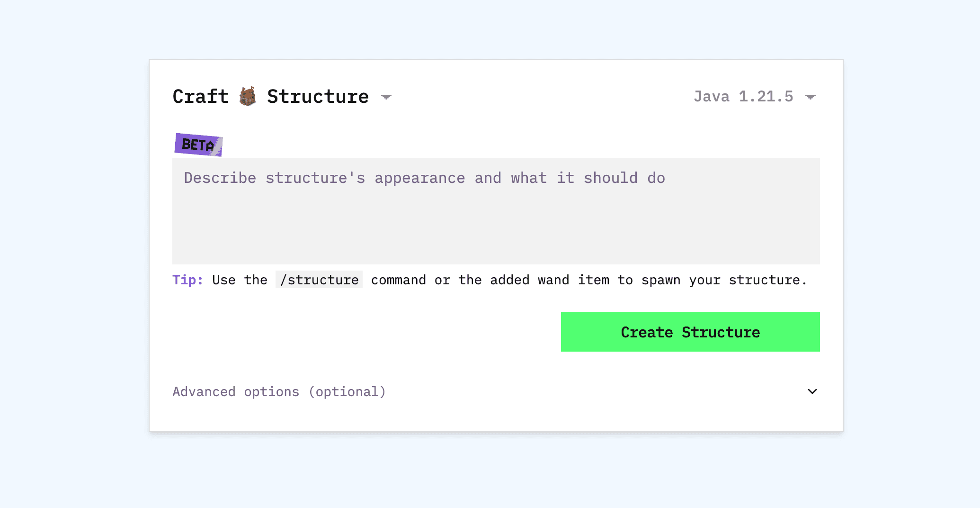The height and width of the screenshot is (508, 980).
Task: Click the placeholder text in the description box
Action: [x=424, y=178]
